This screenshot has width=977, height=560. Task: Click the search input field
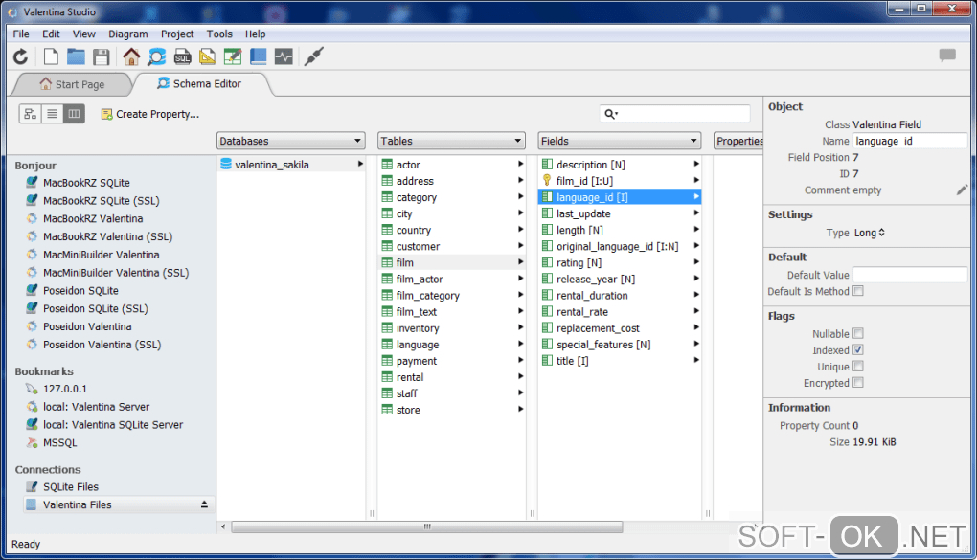675,114
